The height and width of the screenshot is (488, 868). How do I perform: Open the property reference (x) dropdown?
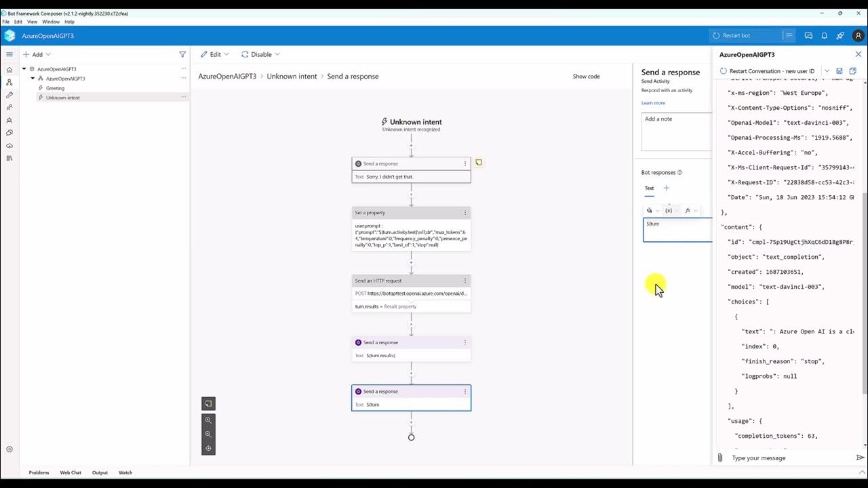point(671,210)
